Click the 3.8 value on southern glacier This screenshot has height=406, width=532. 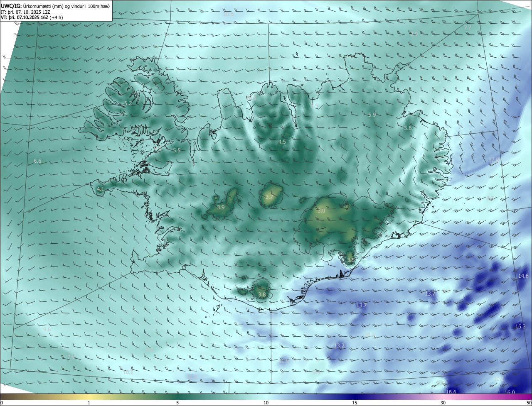[262, 294]
